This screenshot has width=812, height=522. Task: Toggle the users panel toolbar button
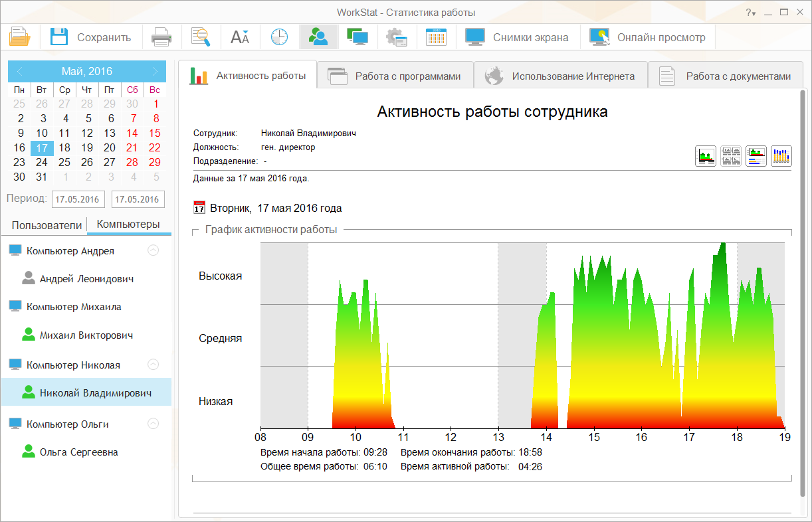318,37
